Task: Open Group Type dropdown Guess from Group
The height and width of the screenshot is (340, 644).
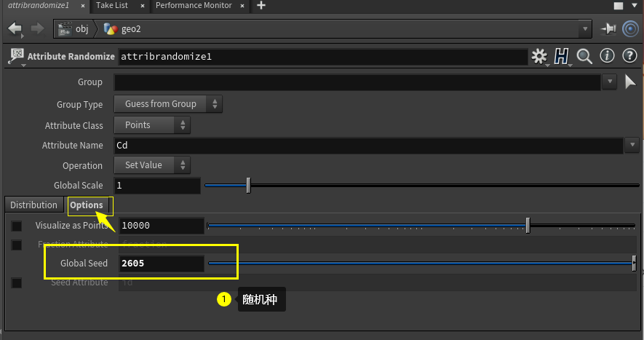Action: 168,104
